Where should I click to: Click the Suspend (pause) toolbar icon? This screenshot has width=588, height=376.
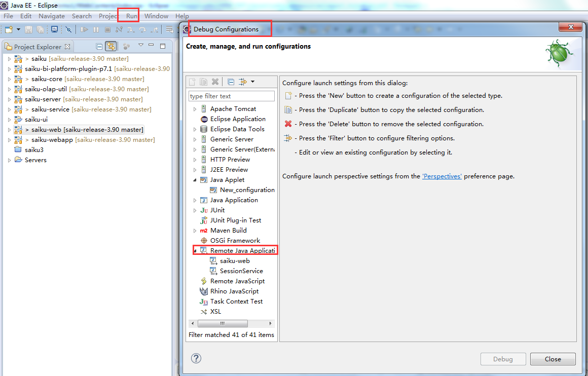(x=96, y=29)
